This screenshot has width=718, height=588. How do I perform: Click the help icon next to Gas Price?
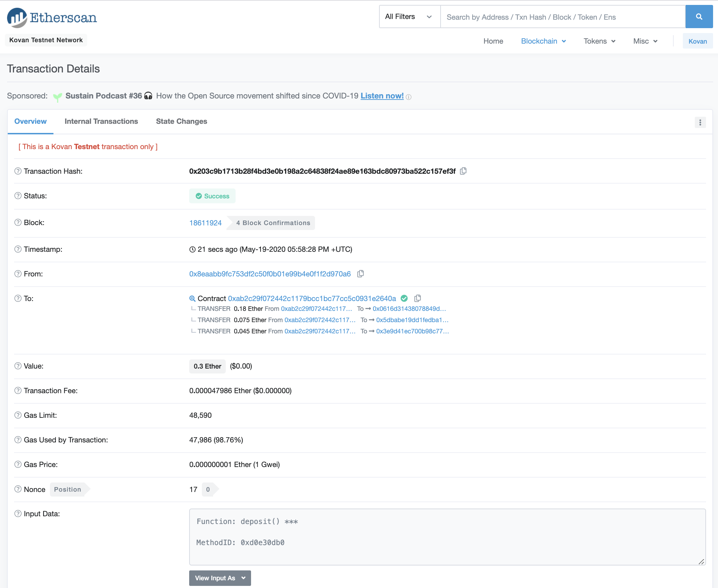18,464
